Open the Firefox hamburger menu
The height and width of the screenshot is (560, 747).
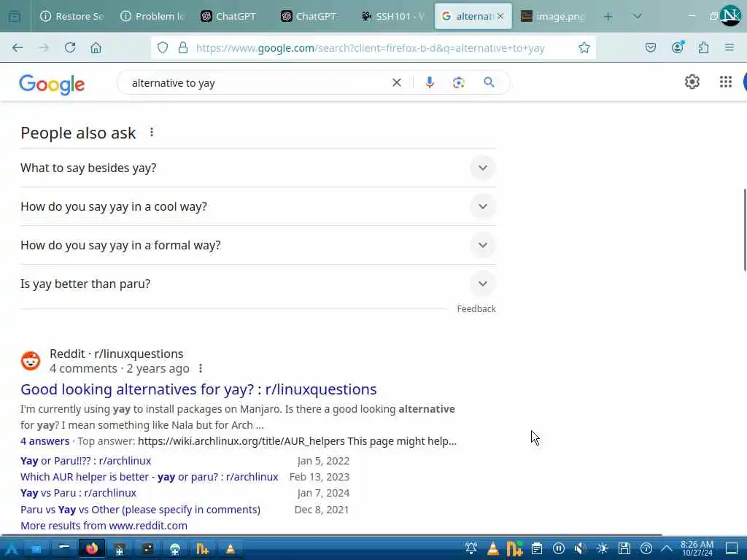[729, 47]
